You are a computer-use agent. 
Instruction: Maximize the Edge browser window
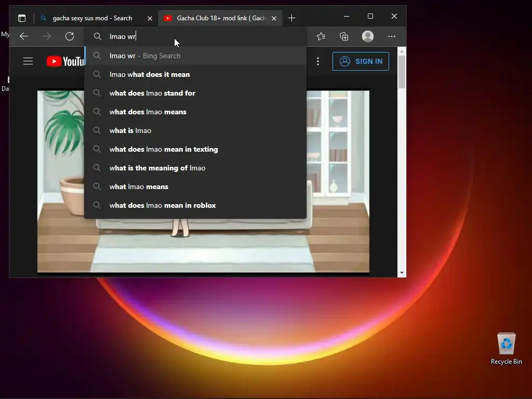pyautogui.click(x=370, y=16)
